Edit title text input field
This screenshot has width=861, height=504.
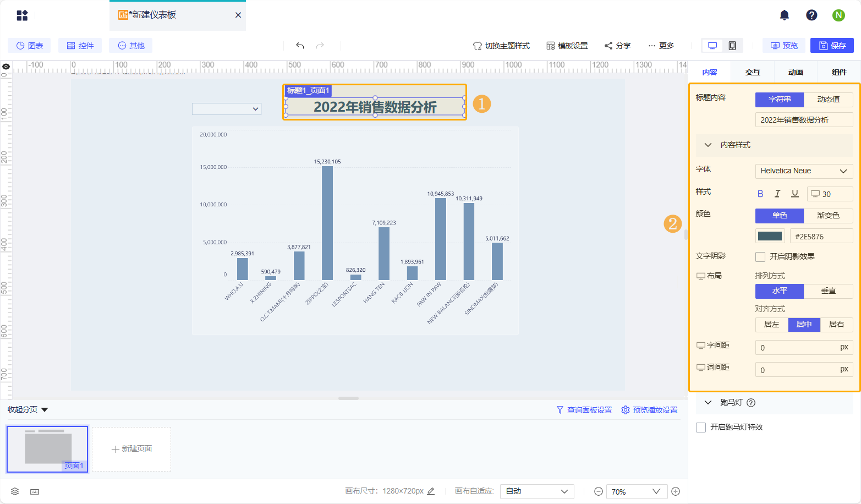click(804, 120)
